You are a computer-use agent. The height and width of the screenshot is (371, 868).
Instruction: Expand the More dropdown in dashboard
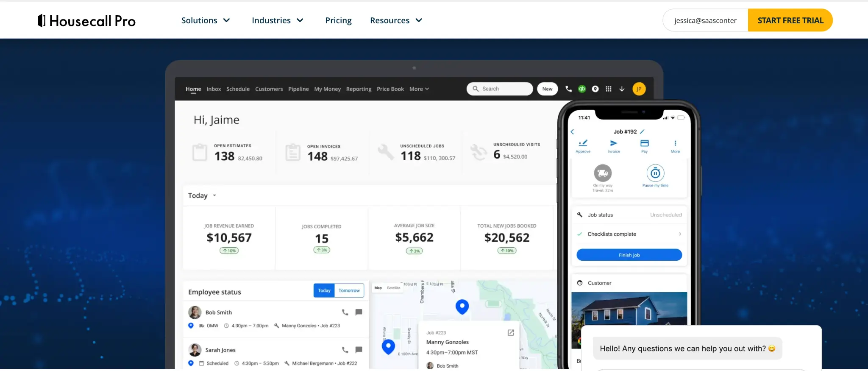click(x=419, y=89)
